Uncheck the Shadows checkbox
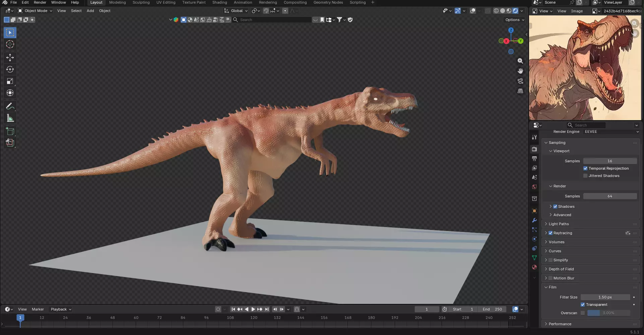This screenshot has height=335, width=644. pos(555,206)
